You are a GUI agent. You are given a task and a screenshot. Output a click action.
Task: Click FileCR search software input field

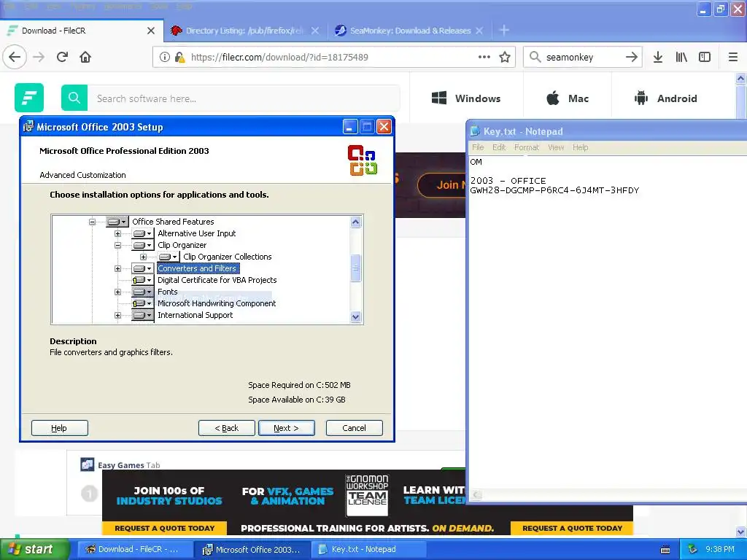point(243,98)
